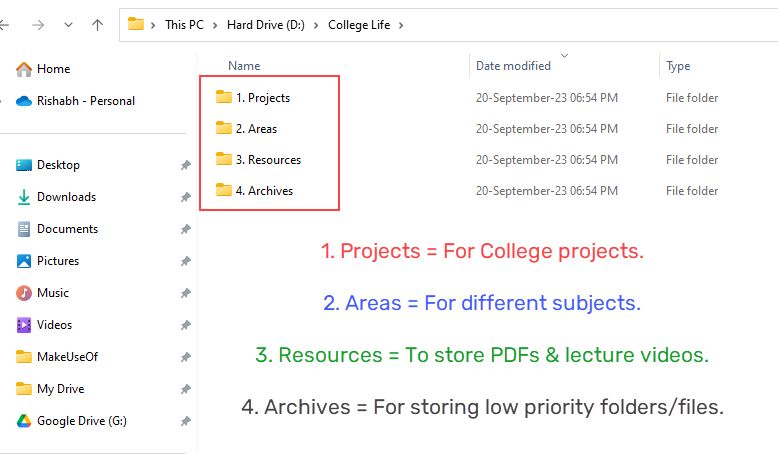Click the Home icon in sidebar

click(x=24, y=69)
